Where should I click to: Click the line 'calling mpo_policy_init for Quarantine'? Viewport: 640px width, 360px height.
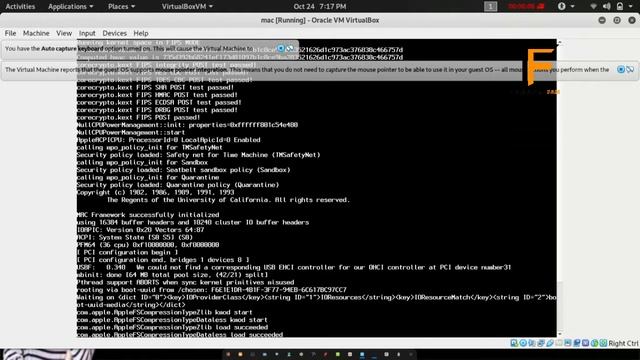148,178
